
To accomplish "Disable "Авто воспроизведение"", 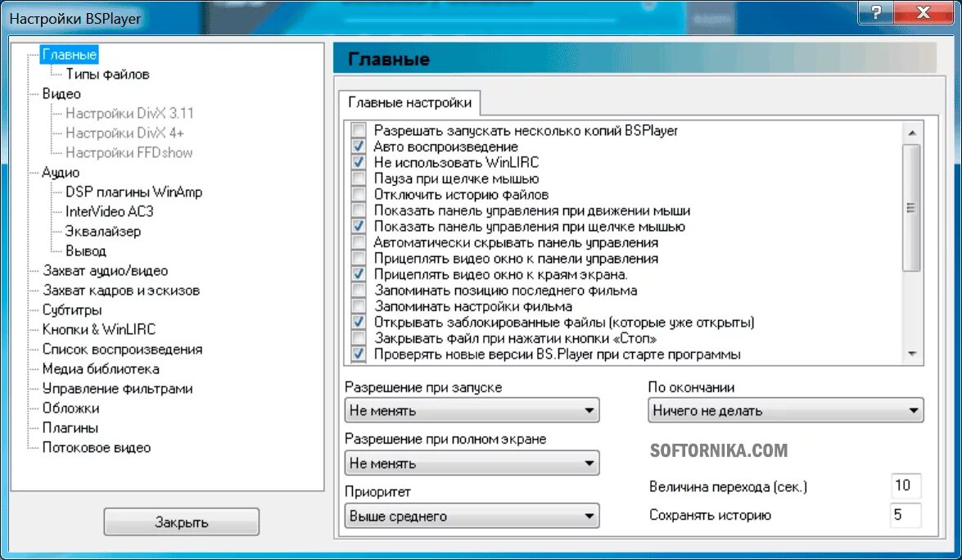I will (x=359, y=146).
